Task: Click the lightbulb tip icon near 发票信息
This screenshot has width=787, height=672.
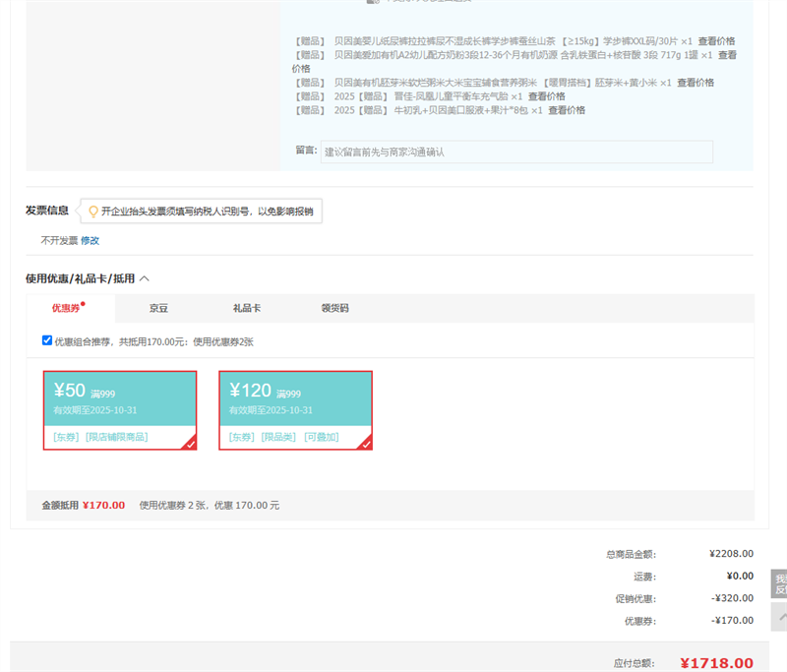Action: tap(93, 211)
